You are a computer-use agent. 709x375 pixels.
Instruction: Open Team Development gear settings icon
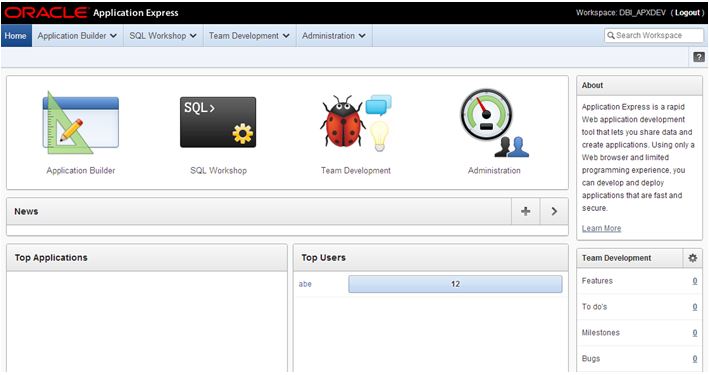[x=692, y=258]
